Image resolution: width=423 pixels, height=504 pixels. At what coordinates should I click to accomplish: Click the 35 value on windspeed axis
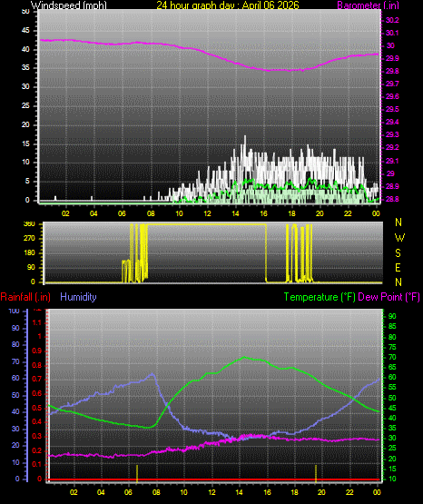point(25,67)
